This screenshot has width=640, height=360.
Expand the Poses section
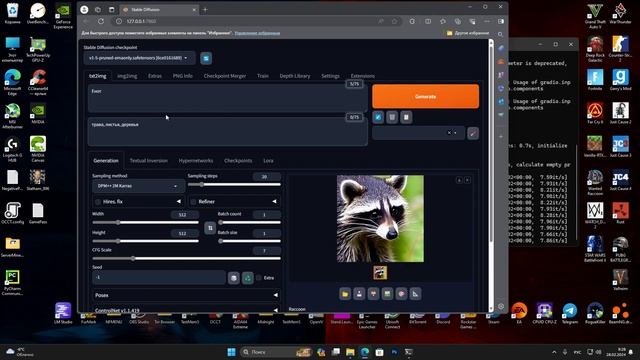[x=186, y=295]
